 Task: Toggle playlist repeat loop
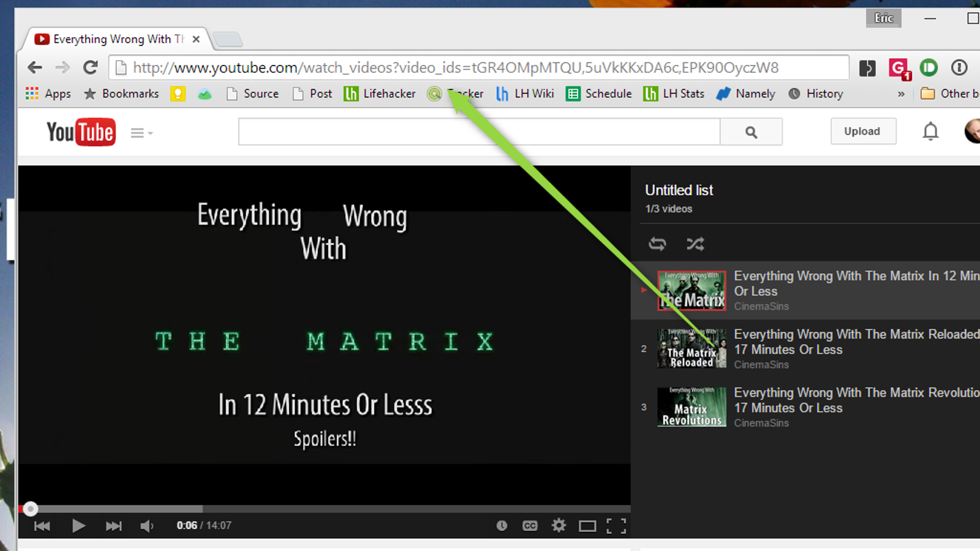[657, 244]
